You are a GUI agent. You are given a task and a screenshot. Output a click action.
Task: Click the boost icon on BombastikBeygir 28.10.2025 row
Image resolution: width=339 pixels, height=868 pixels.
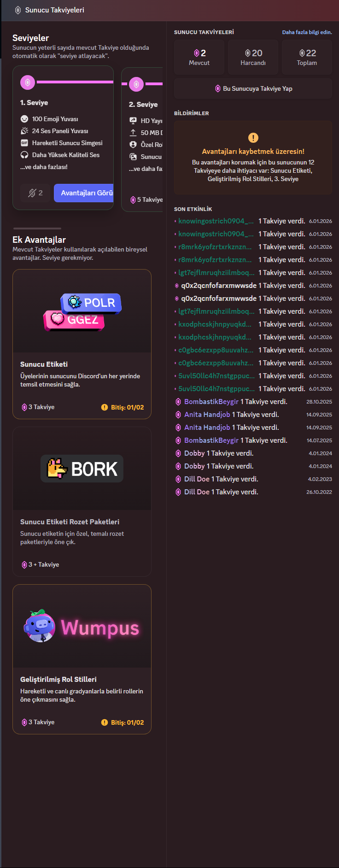[178, 402]
